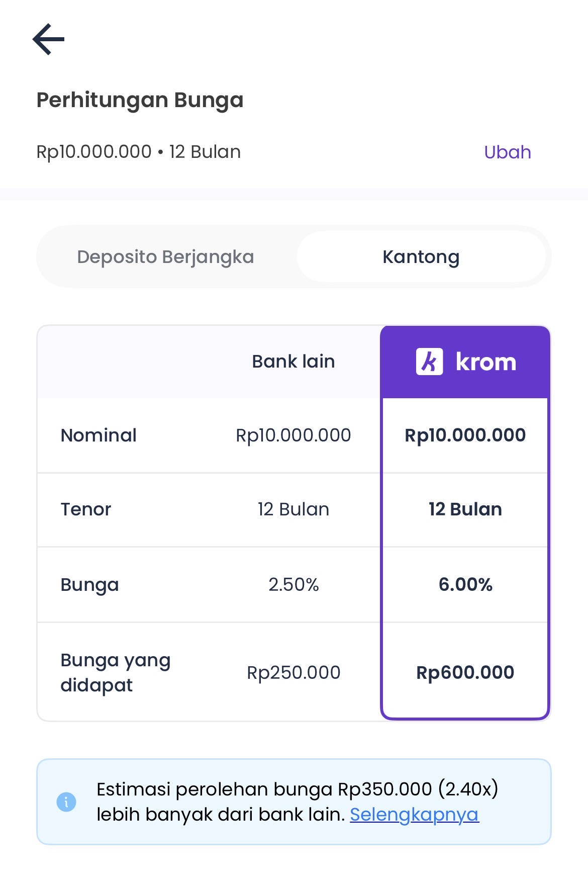Tap the other bank's Rp250.000 interest
Image resolution: width=588 pixels, height=887 pixels.
[293, 672]
